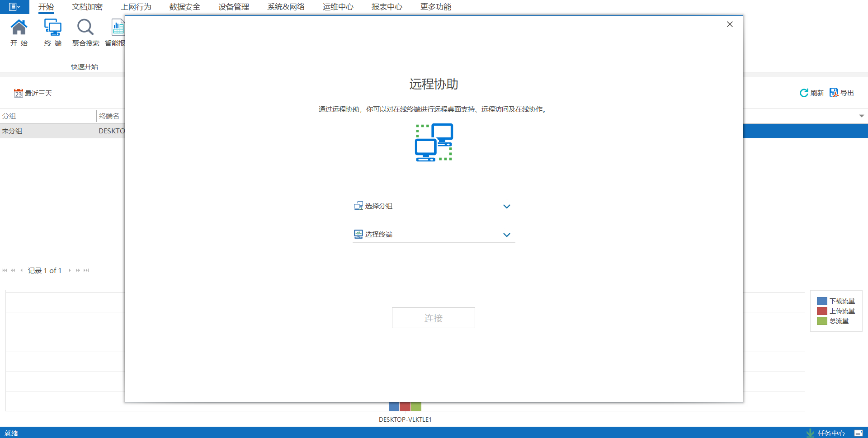Click the refresh (刷新) icon
The width and height of the screenshot is (868, 438).
(x=804, y=93)
